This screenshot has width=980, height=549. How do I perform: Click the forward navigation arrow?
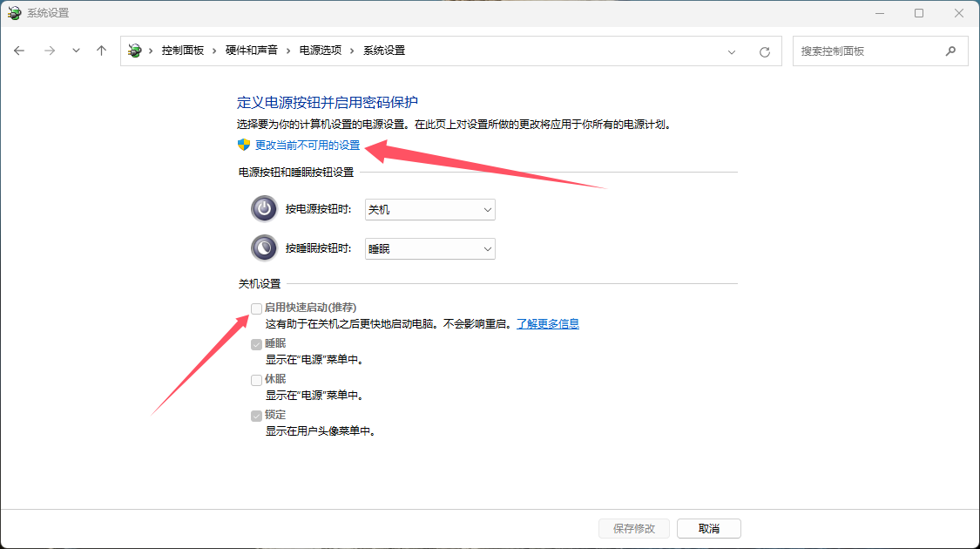(x=49, y=51)
